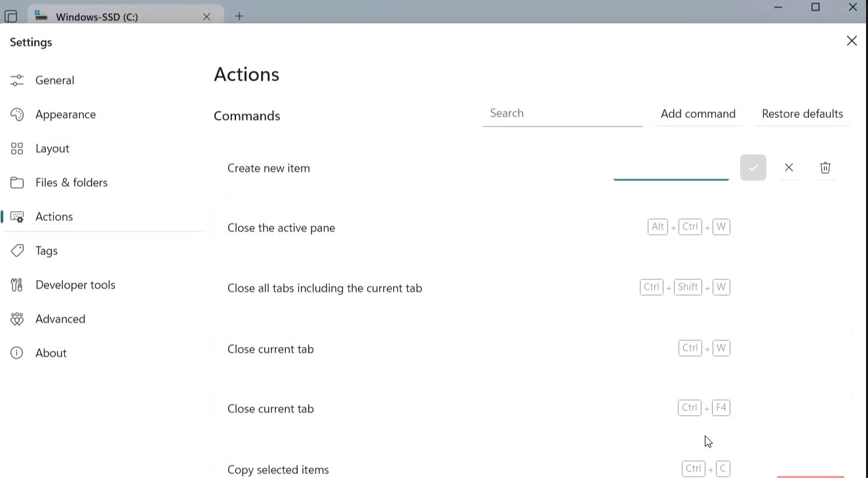The image size is (868, 478).
Task: Click the Tags label icon
Action: tap(17, 250)
